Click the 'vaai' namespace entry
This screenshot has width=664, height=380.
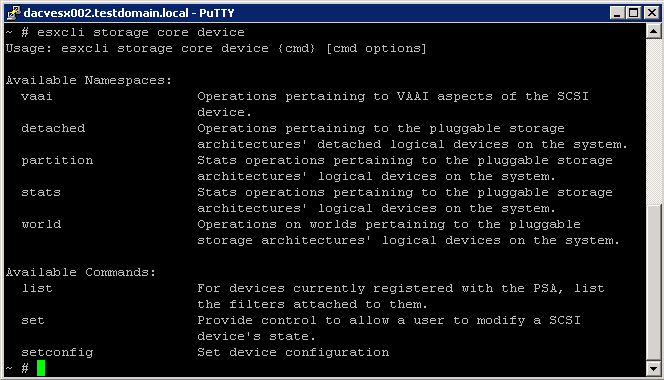tap(37, 97)
